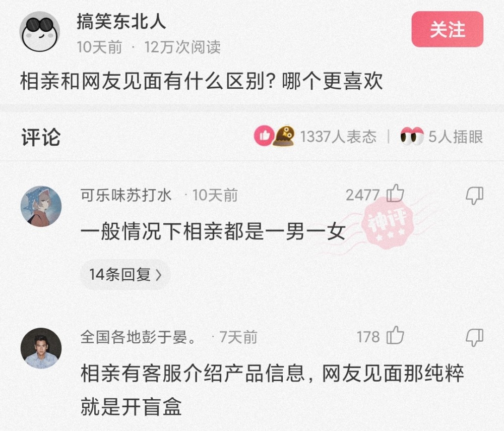This screenshot has width=504, height=431.
Task: Open the author name 搞笑东北人
Action: click(x=121, y=22)
